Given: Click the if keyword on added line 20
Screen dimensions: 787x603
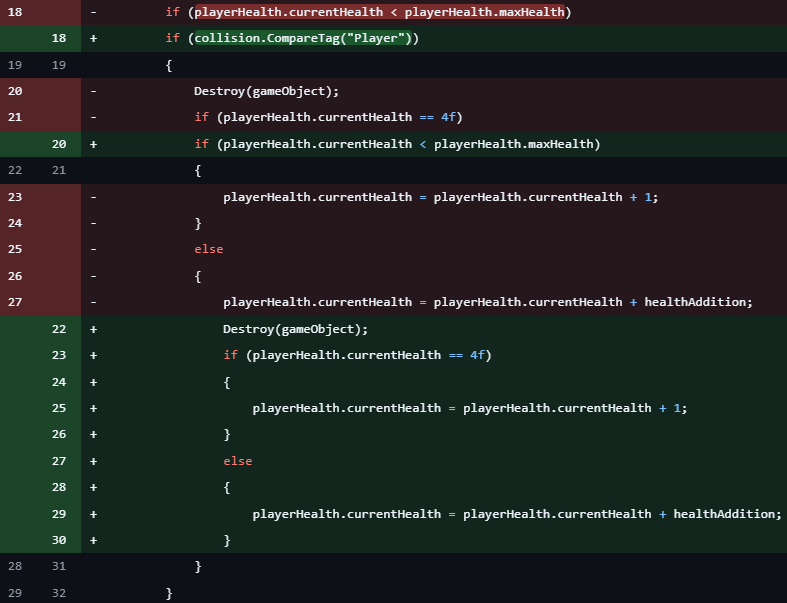Looking at the screenshot, I should point(201,144).
